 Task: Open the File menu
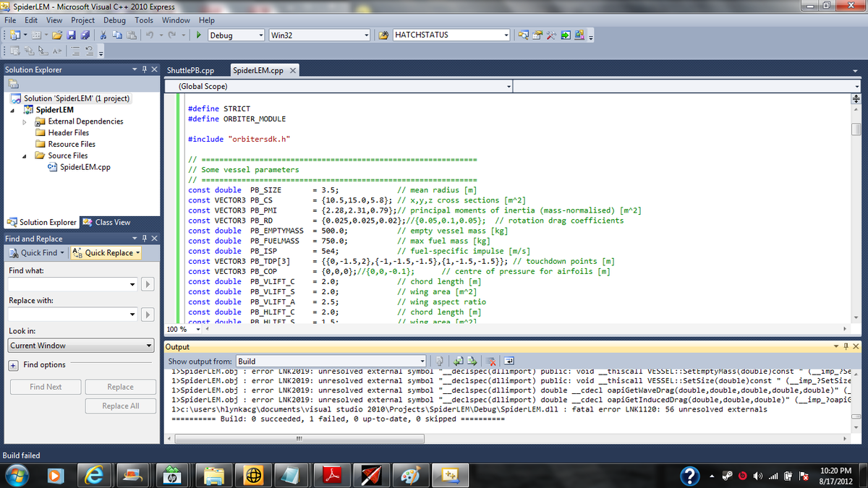click(x=11, y=20)
